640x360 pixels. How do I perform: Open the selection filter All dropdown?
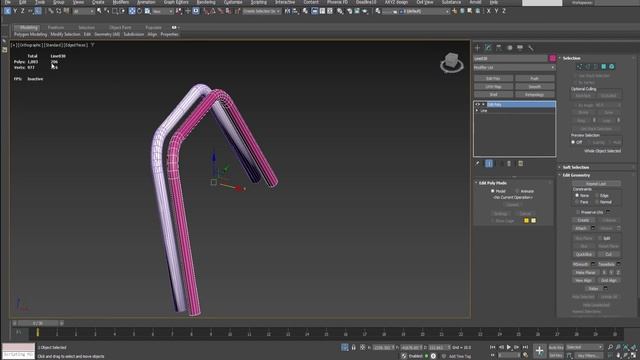[x=83, y=11]
